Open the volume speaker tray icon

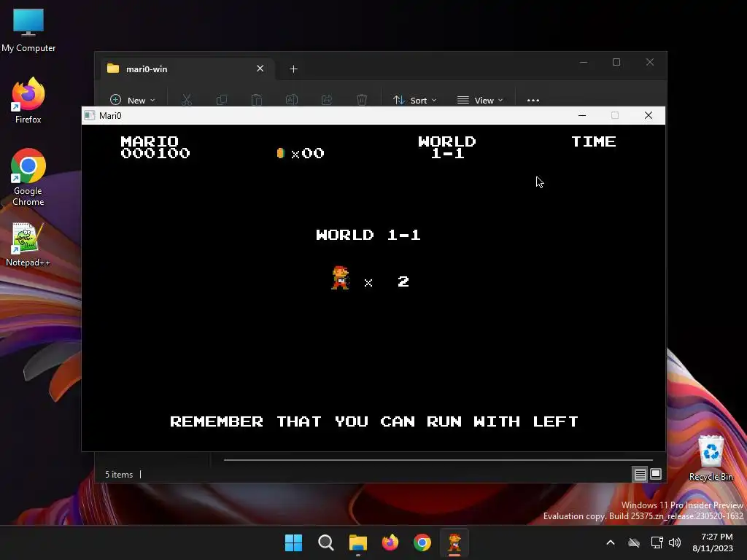tap(675, 542)
